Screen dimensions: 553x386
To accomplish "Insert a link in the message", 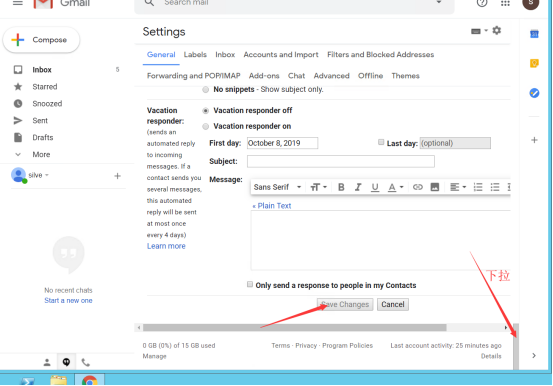I will click(x=418, y=187).
